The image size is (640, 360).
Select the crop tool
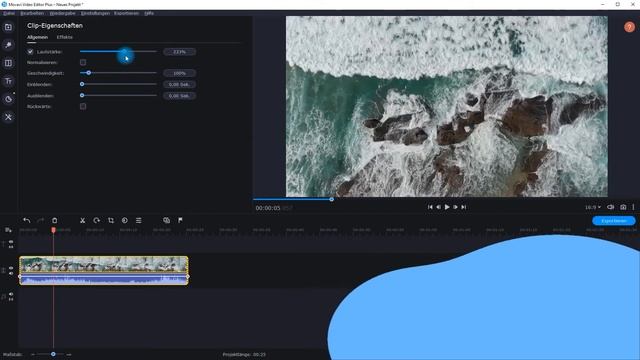click(111, 220)
